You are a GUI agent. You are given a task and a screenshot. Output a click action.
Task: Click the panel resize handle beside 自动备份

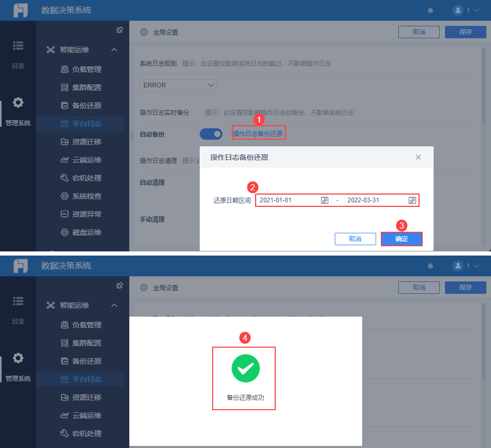132,136
